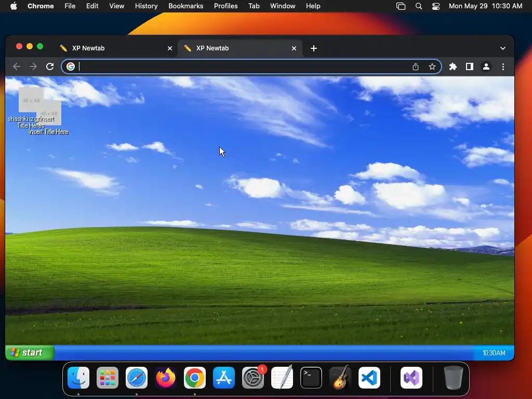The image size is (532, 399).
Task: Open Launchpad from the Dock
Action: pos(108,378)
